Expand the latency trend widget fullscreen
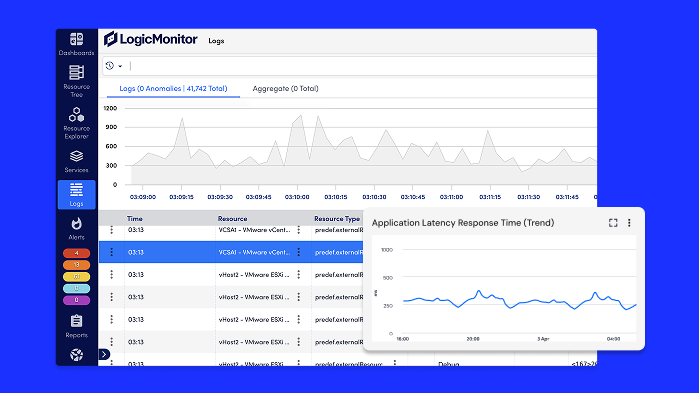The image size is (699, 393). point(613,223)
